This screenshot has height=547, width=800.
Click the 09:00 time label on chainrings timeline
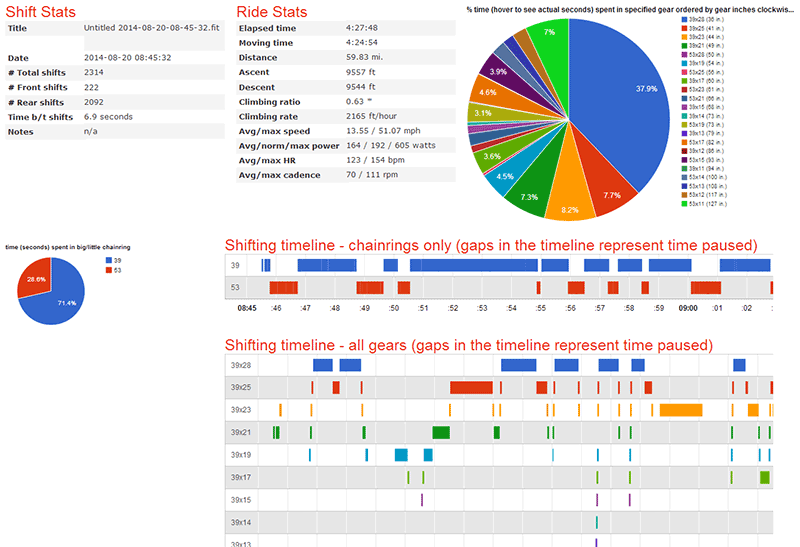pyautogui.click(x=688, y=309)
